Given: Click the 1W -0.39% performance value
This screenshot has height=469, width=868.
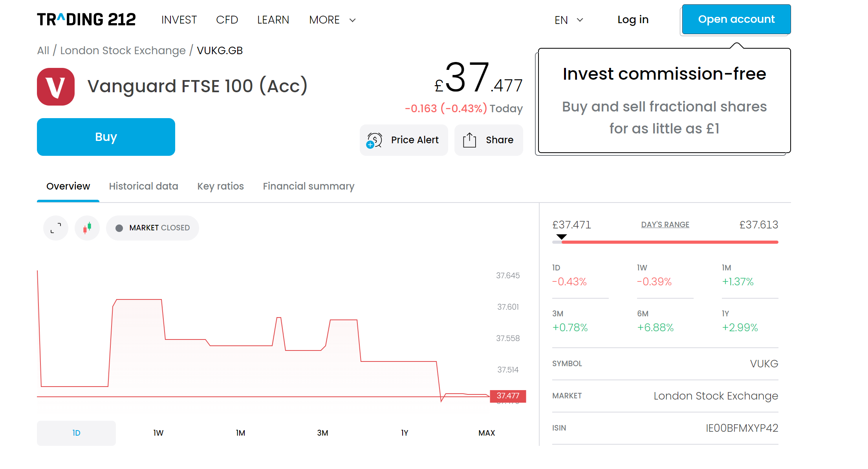Looking at the screenshot, I should pos(654,282).
